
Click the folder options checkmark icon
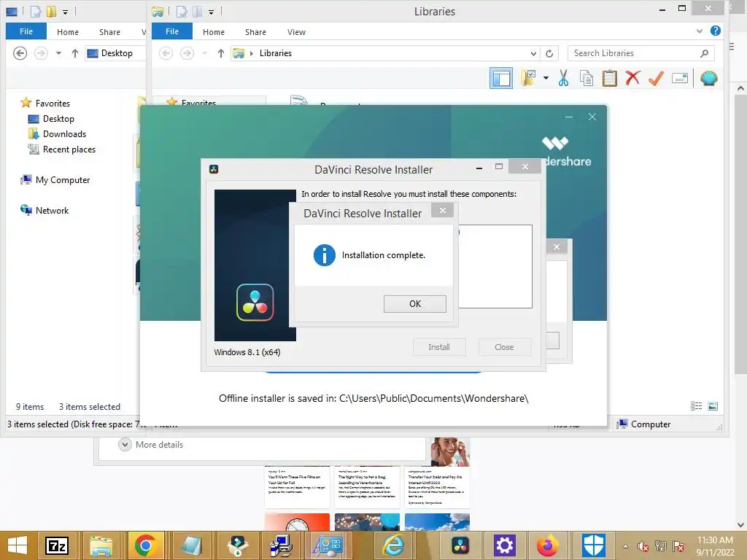tap(528, 77)
